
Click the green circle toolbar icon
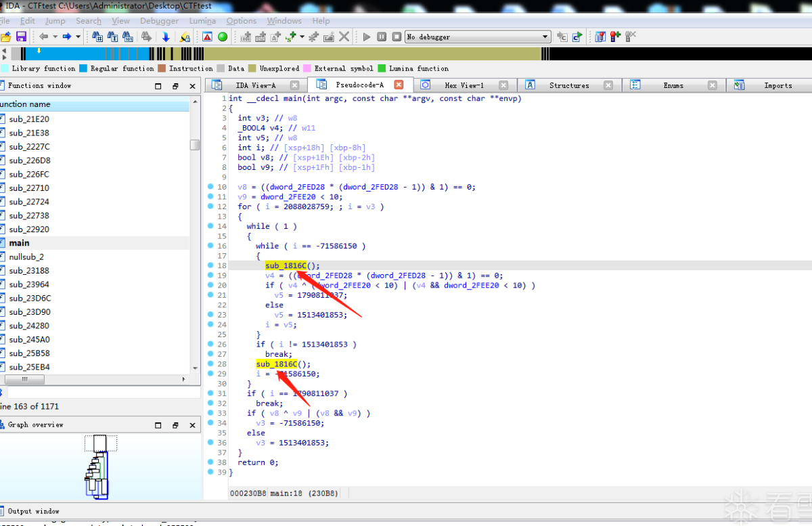223,37
